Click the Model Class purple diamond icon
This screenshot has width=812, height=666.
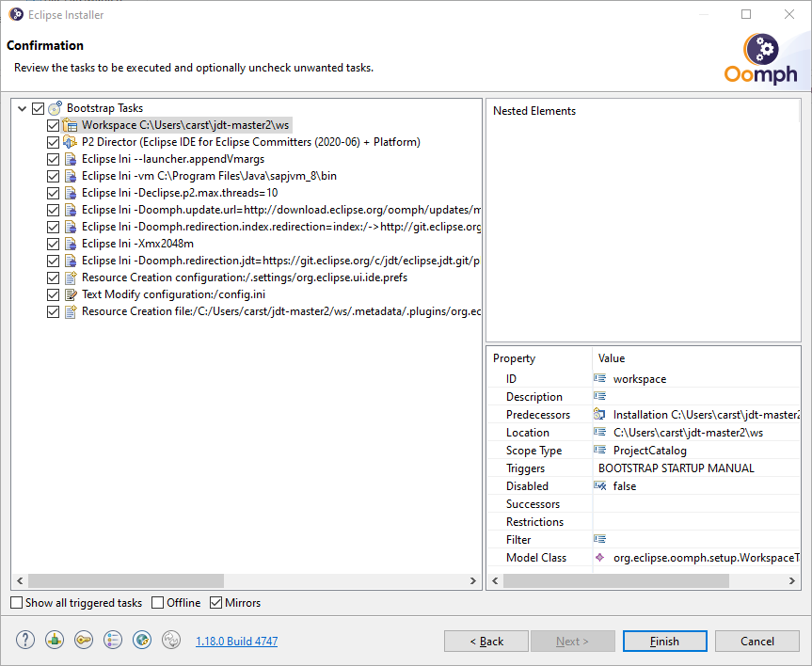click(x=599, y=557)
